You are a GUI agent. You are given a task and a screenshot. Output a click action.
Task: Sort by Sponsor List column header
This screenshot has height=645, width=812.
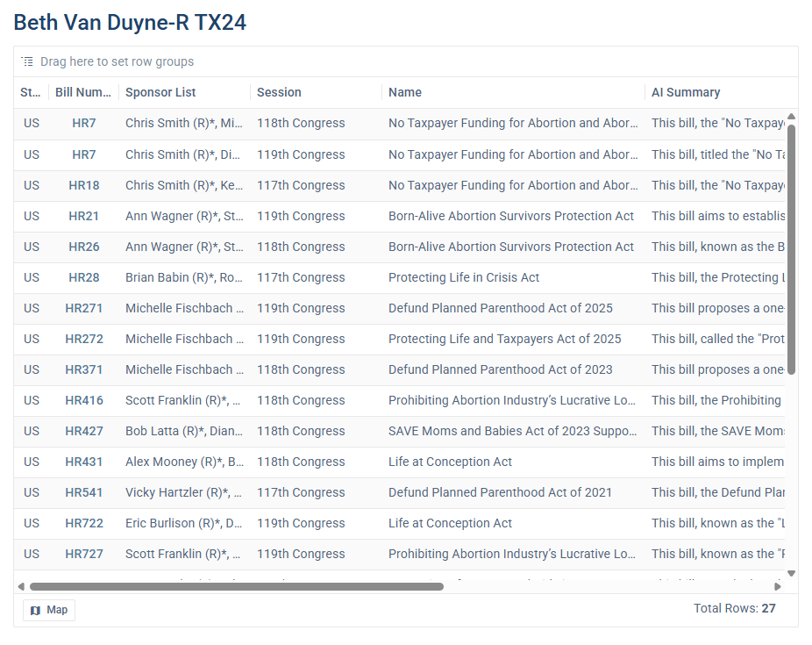(x=160, y=92)
